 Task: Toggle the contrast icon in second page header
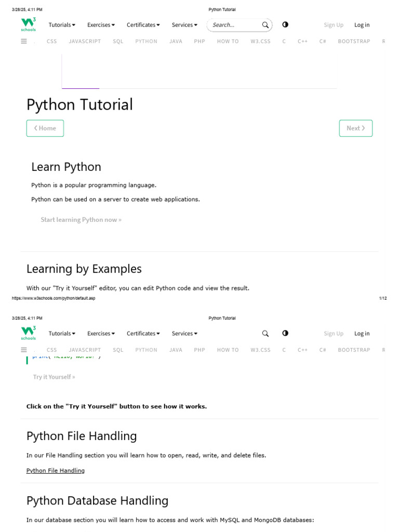pyautogui.click(x=285, y=333)
